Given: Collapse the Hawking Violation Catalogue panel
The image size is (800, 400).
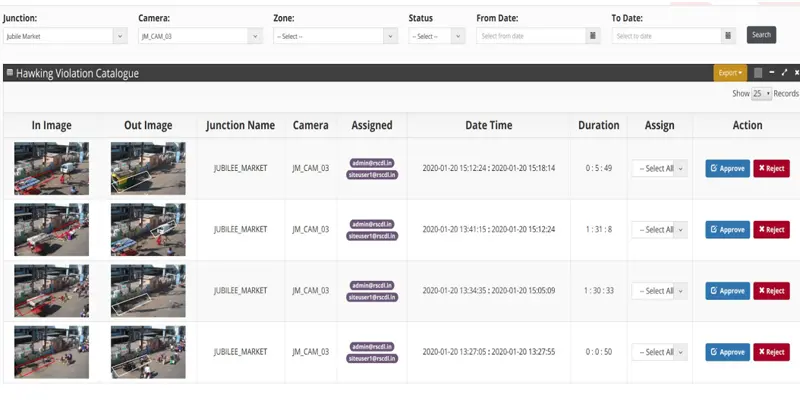Looking at the screenshot, I should [772, 73].
